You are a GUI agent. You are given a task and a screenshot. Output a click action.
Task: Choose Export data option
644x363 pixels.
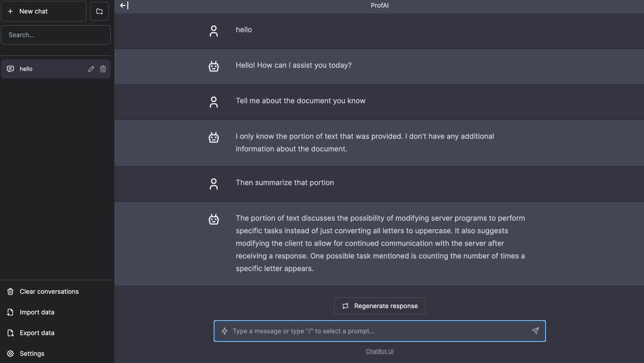37,333
